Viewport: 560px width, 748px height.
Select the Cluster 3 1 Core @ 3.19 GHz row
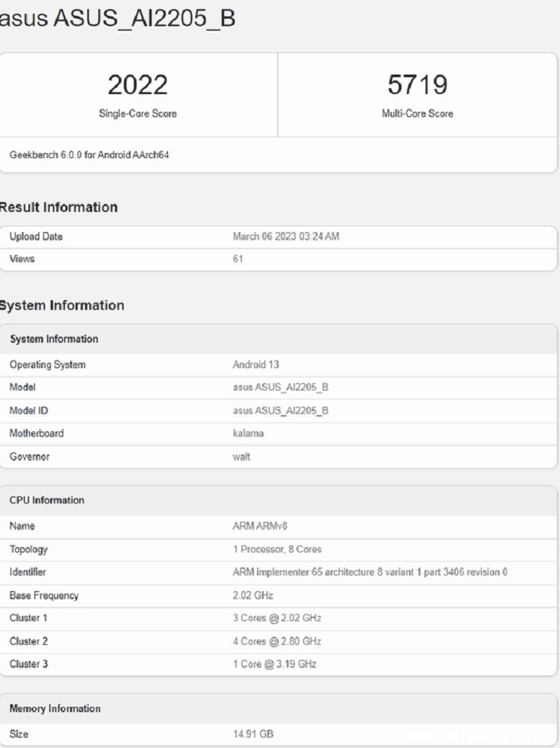tap(279, 664)
